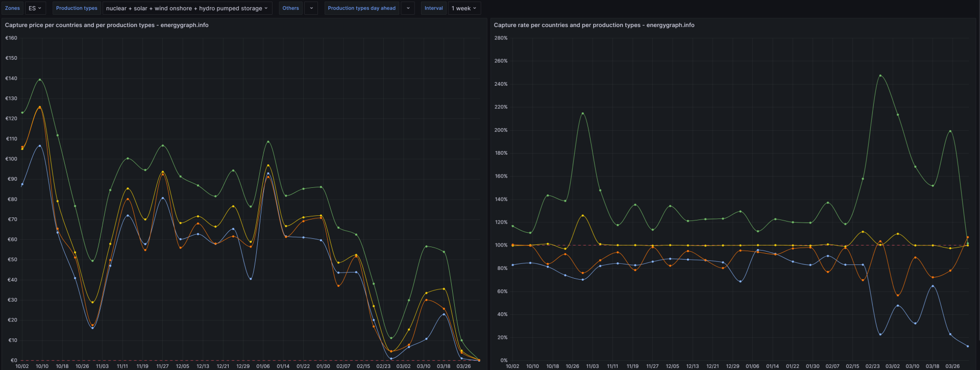Screen dimensions: 980x370
Task: Click green peak at 01/06 in capture price chart
Action: click(268, 142)
